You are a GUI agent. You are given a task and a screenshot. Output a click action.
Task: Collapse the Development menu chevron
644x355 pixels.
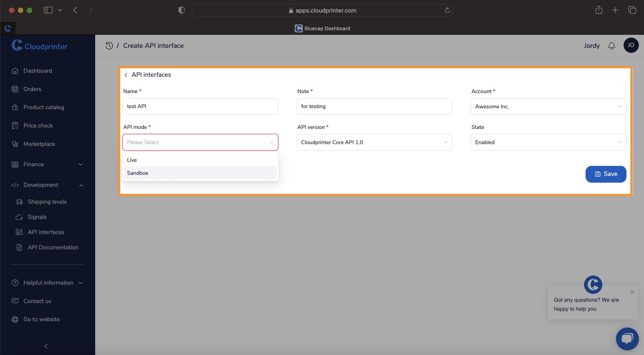coord(81,185)
